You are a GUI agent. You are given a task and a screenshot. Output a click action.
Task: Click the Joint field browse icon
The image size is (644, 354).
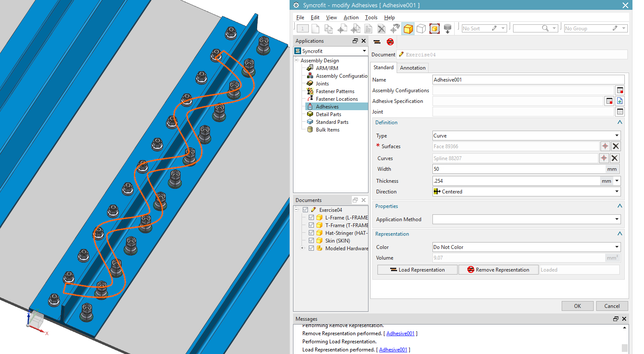[x=620, y=111]
